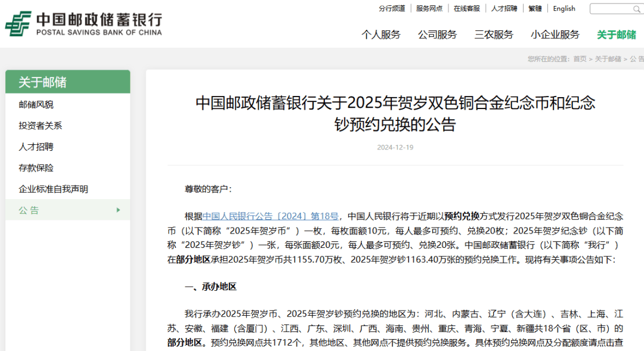Open the 小企业服务 navigation menu
Screen dimensions: 644x351
(555, 35)
